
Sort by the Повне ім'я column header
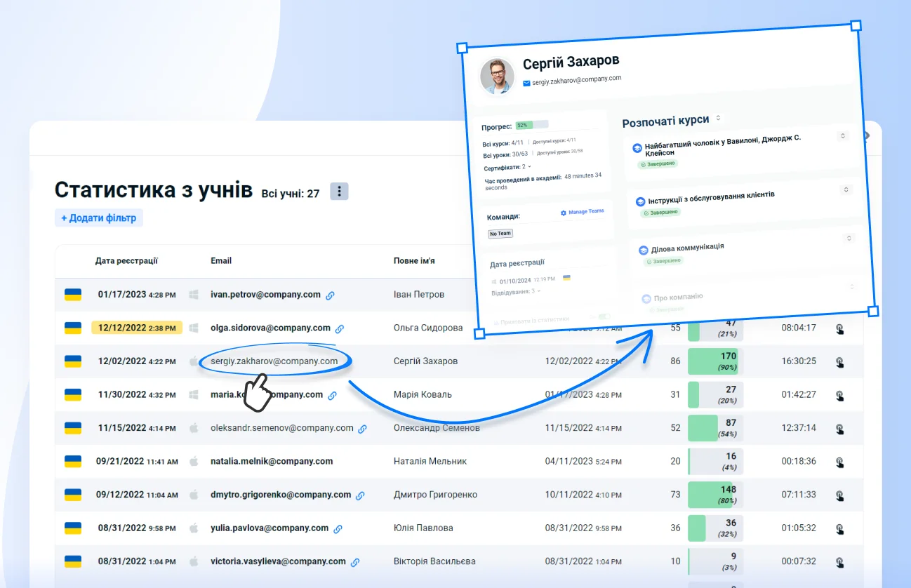tap(414, 261)
